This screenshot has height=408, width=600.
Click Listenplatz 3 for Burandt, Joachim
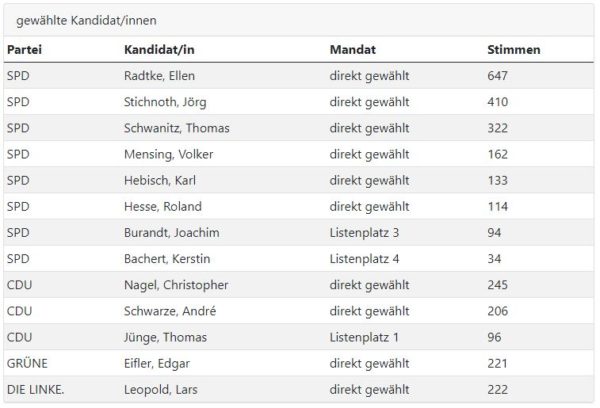click(364, 233)
